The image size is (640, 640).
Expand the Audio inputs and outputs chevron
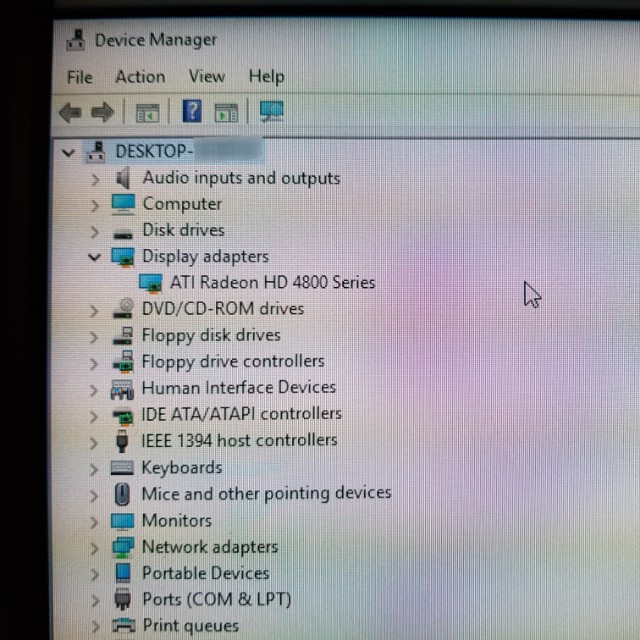point(95,179)
